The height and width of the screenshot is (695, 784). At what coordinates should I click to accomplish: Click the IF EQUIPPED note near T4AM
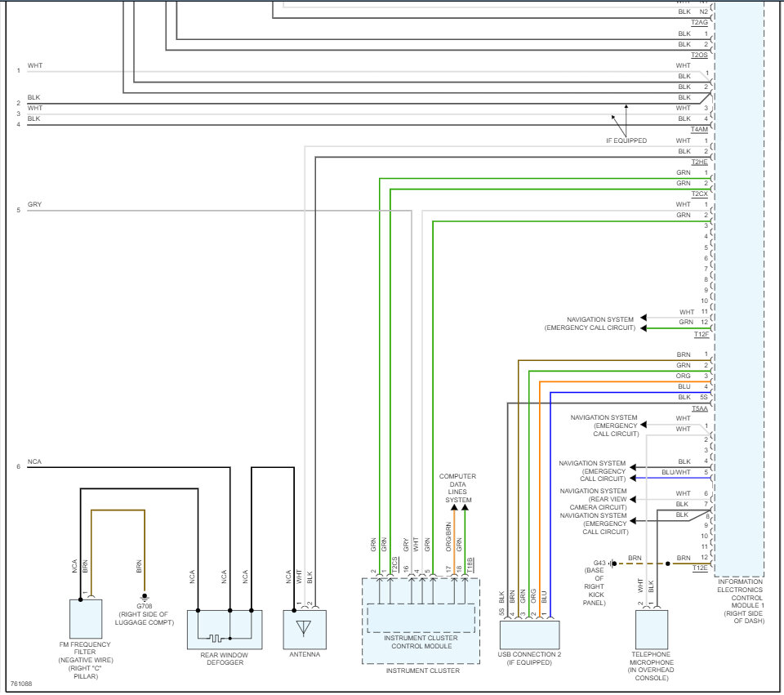click(626, 140)
